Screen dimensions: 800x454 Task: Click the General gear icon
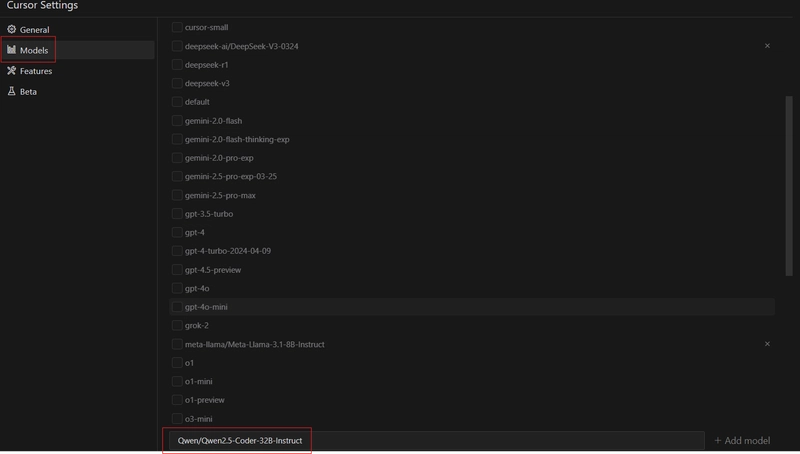tap(11, 29)
